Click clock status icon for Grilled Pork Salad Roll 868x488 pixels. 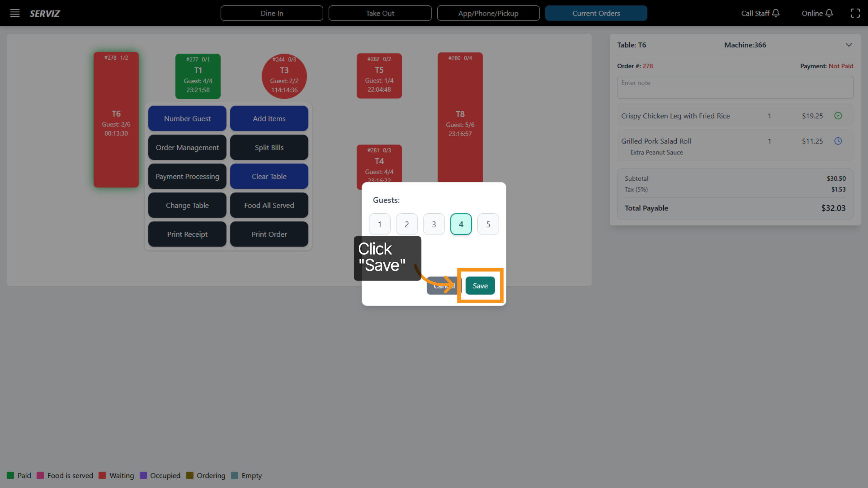click(x=838, y=141)
